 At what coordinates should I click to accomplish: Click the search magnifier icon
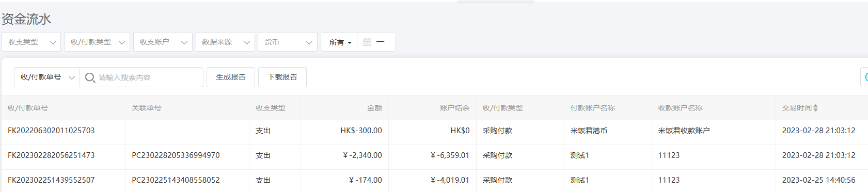[90, 77]
